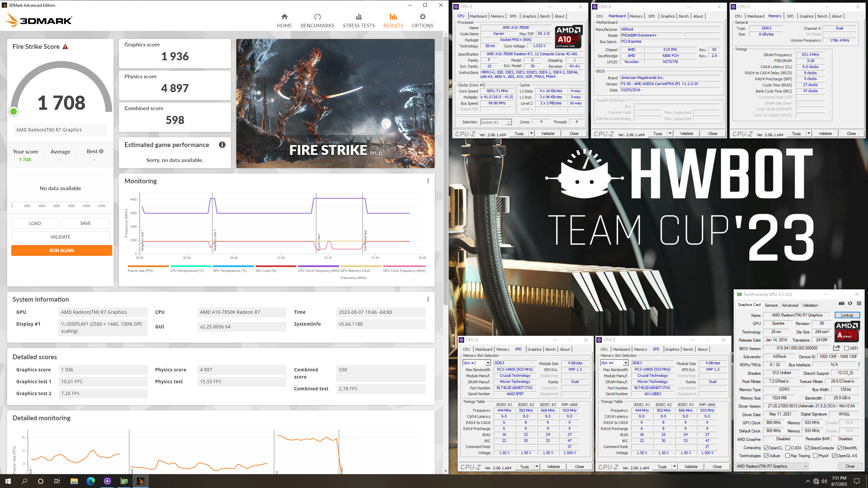Toggle the DirectML checkbox in GPU-Z

point(840,448)
